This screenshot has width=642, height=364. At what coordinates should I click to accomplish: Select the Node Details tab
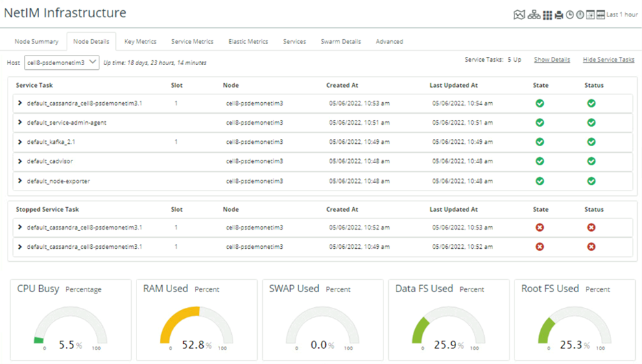pos(91,41)
